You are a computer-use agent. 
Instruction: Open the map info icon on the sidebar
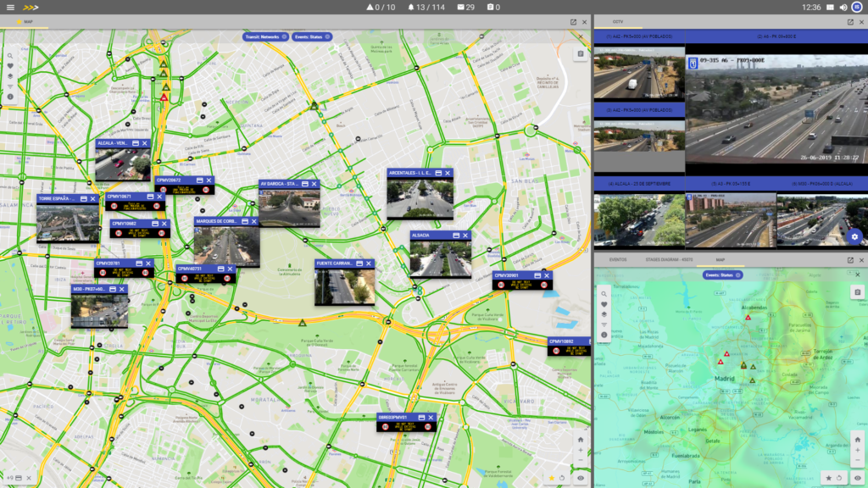(9, 96)
